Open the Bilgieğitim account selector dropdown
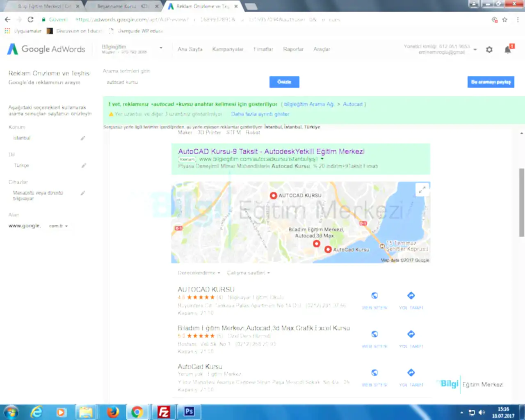Viewport: 525px width, 420px height. [161, 48]
